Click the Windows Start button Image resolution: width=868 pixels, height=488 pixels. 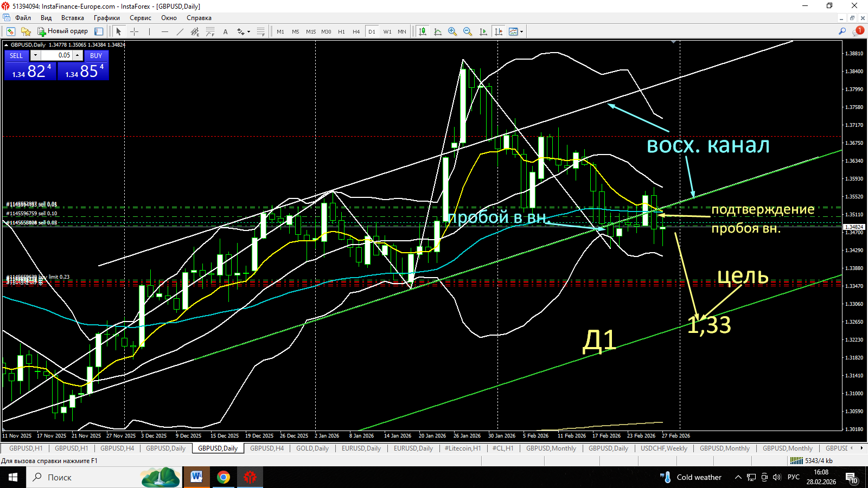pos(13,477)
